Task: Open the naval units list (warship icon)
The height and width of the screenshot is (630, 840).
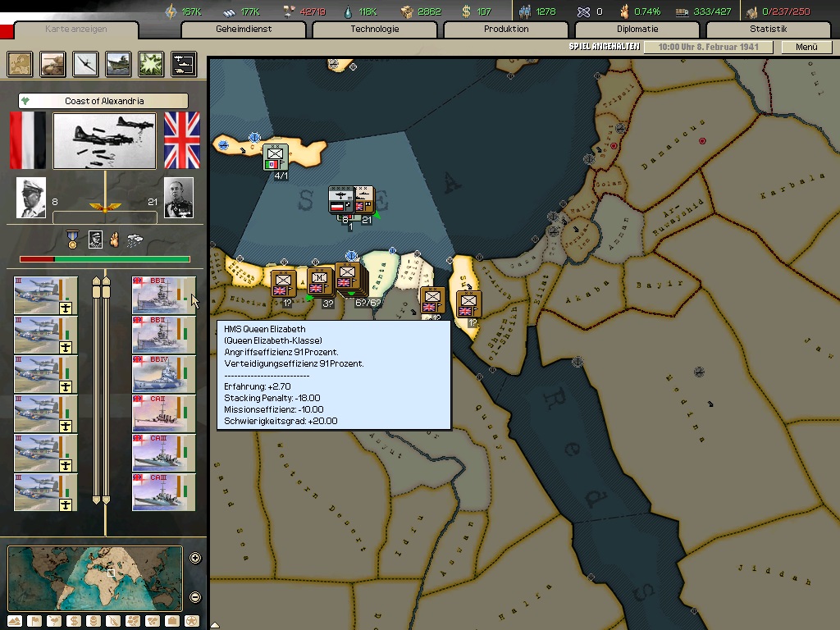Action: coord(118,64)
